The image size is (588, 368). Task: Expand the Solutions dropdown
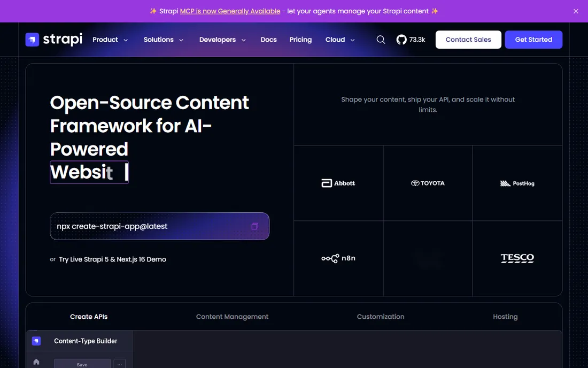point(164,40)
